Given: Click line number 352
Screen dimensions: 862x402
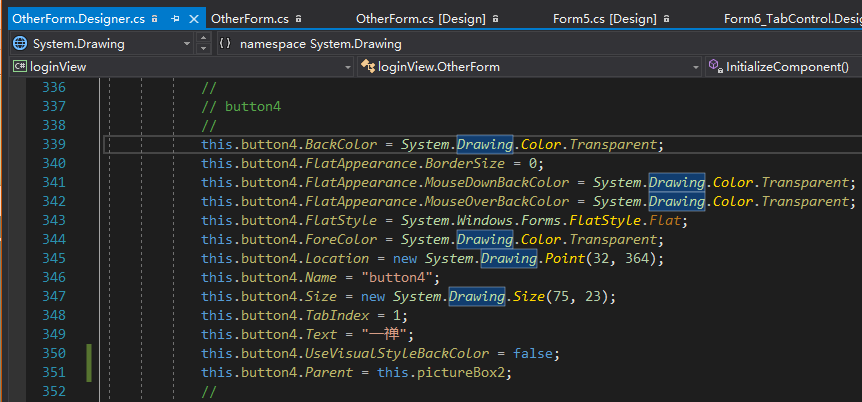Looking at the screenshot, I should click(54, 392).
